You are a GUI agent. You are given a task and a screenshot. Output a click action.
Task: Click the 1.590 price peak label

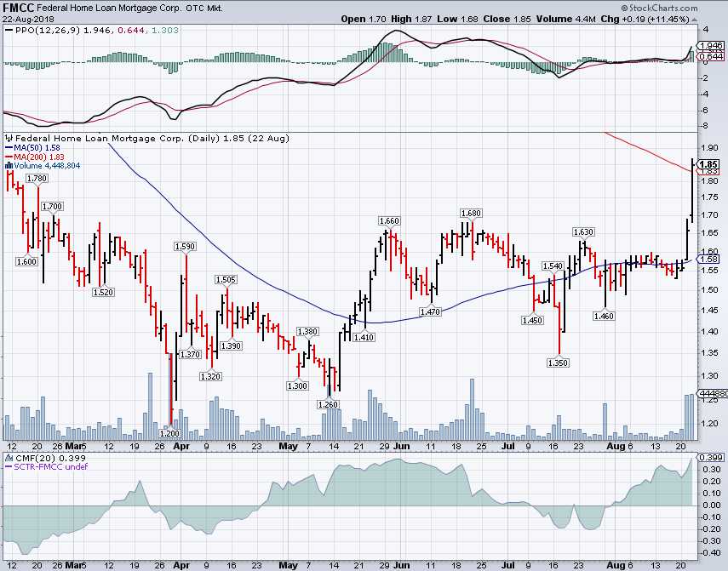click(185, 246)
